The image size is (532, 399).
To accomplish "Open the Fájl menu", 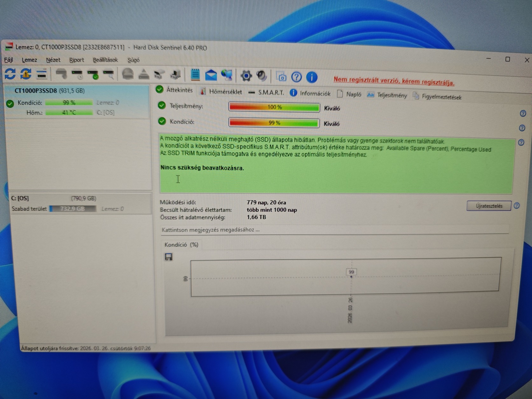I will (x=9, y=59).
